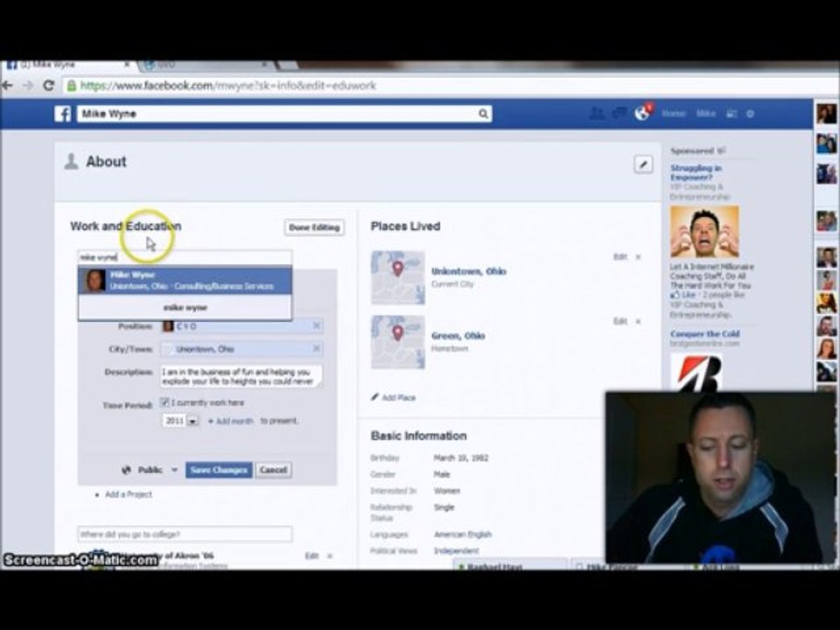Screen dimensions: 840x630
Task: Toggle 'I currently work here' checkbox
Action: click(165, 402)
